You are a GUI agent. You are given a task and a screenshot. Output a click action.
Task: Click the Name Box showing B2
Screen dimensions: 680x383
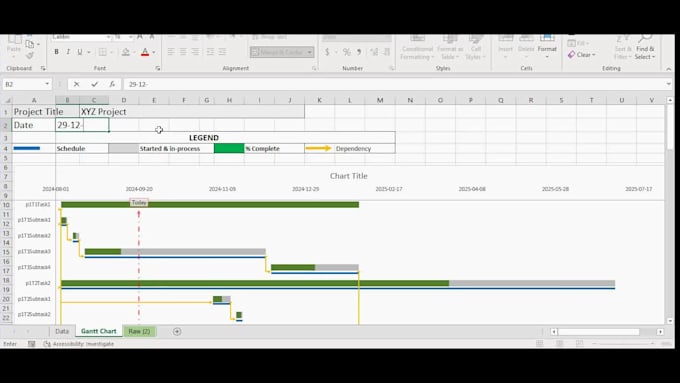[22, 84]
